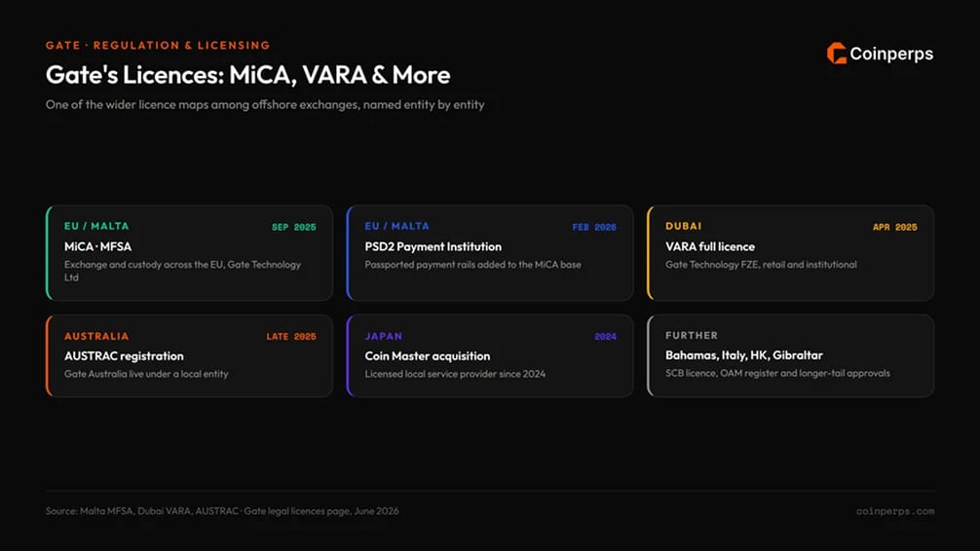Open the PSD2 Payment Institution card
This screenshot has height=551, width=980.
[490, 253]
